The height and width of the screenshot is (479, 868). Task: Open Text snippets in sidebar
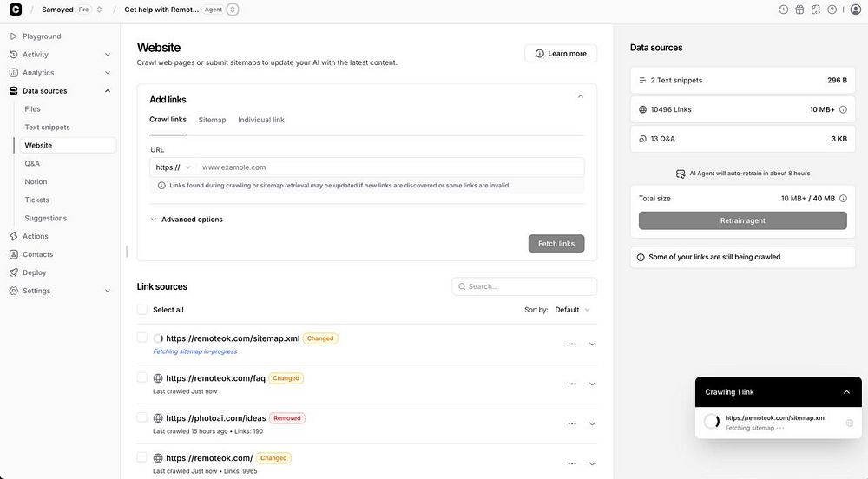pyautogui.click(x=48, y=128)
